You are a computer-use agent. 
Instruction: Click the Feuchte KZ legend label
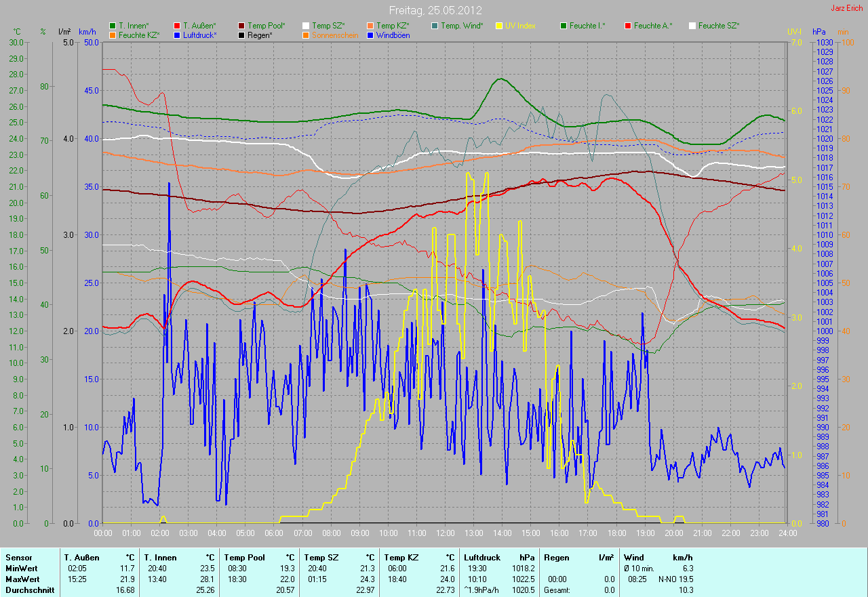(x=139, y=35)
